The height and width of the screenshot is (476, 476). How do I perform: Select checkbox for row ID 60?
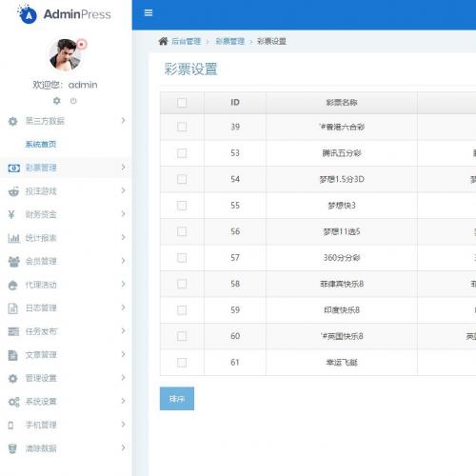coord(182,336)
